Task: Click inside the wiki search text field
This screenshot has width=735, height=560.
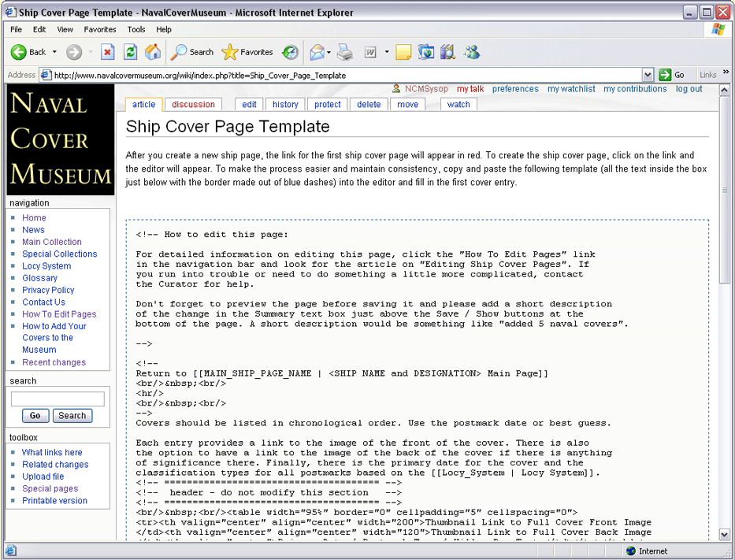Action: (x=58, y=399)
